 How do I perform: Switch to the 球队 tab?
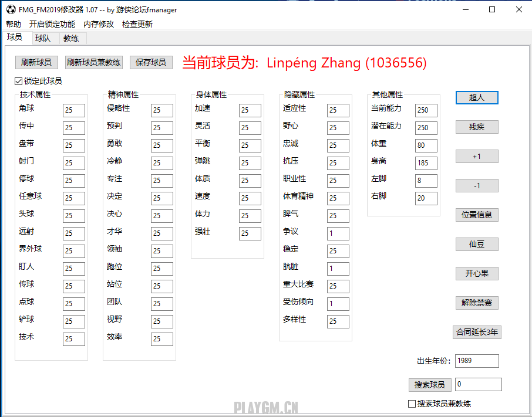[x=43, y=38]
